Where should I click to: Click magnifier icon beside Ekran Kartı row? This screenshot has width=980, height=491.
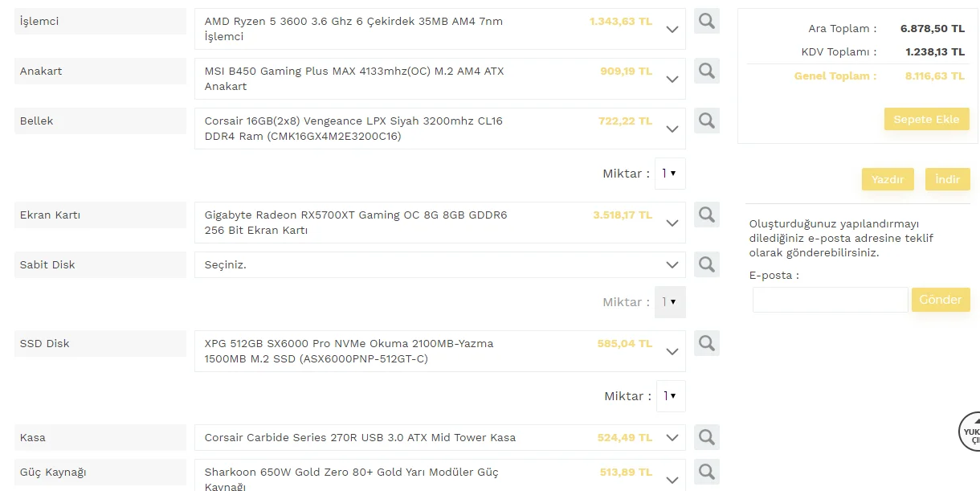click(x=706, y=215)
